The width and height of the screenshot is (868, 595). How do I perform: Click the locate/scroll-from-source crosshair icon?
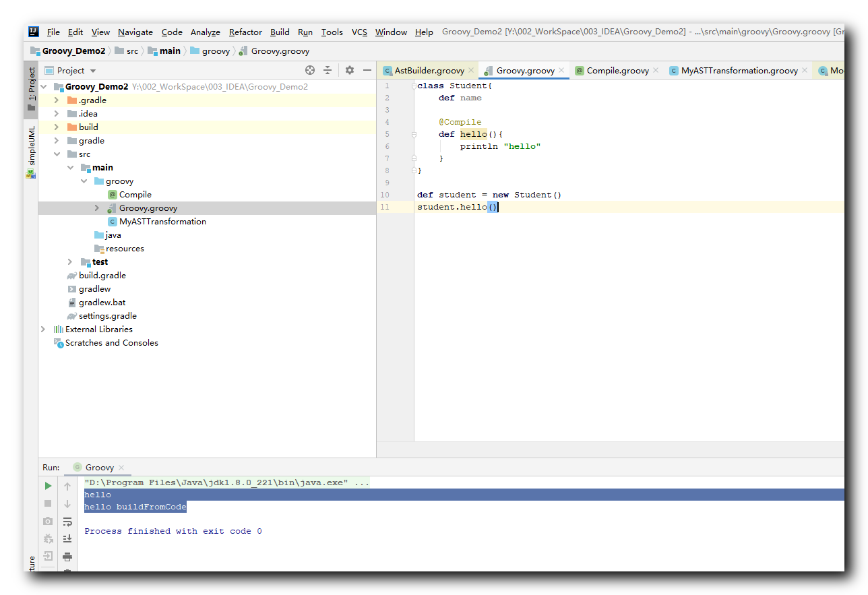pos(310,70)
